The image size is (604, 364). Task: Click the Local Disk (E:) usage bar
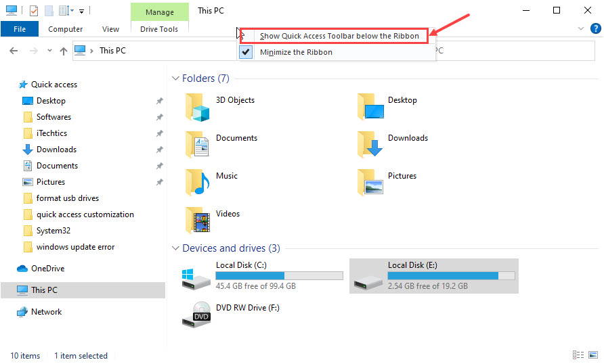point(451,275)
